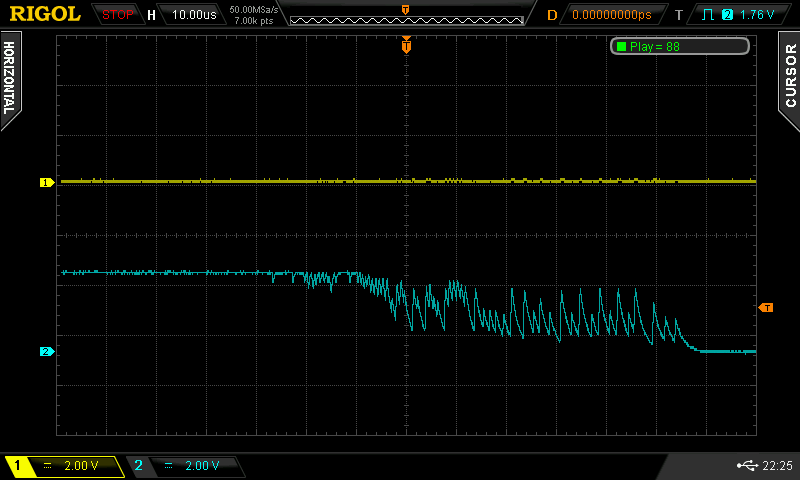This screenshot has width=800, height=480.
Task: Click the green square in Play box
Action: click(621, 46)
